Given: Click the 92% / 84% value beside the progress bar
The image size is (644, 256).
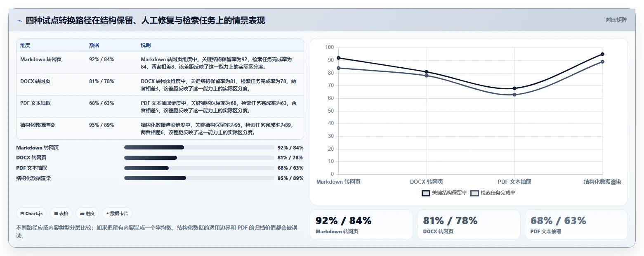Looking at the screenshot, I should point(290,147).
